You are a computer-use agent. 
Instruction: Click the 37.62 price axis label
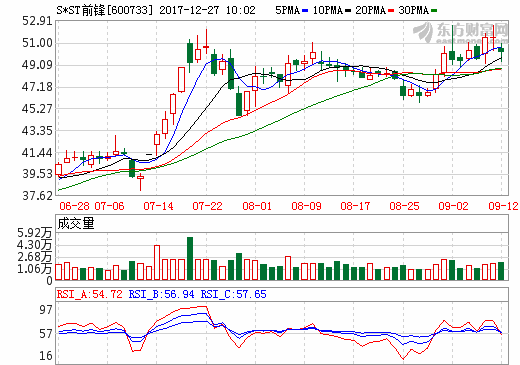pos(37,196)
